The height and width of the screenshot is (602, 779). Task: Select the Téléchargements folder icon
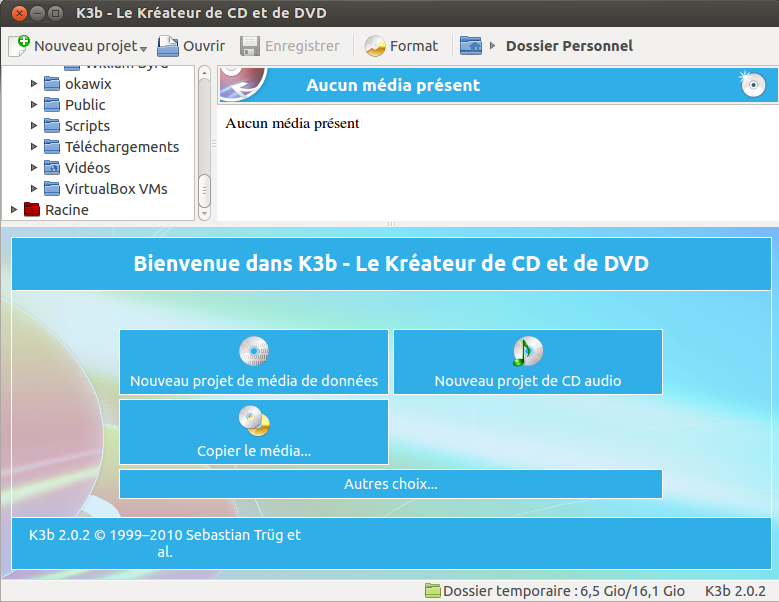click(52, 147)
